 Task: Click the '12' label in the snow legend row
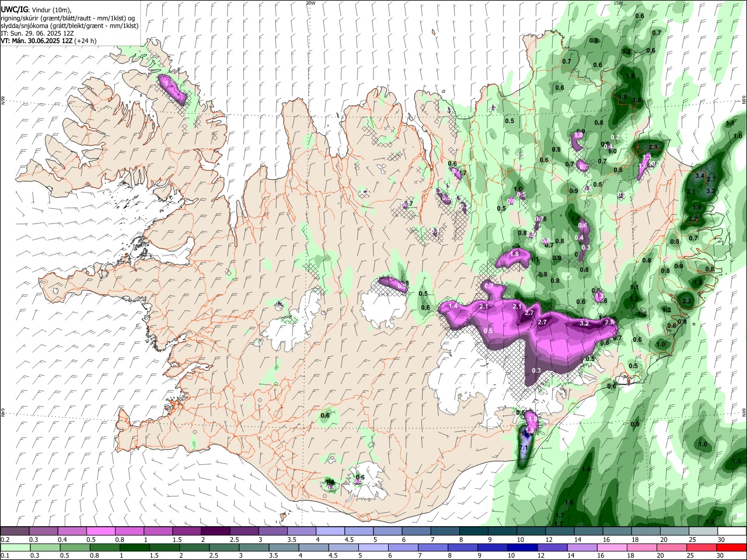(550, 540)
